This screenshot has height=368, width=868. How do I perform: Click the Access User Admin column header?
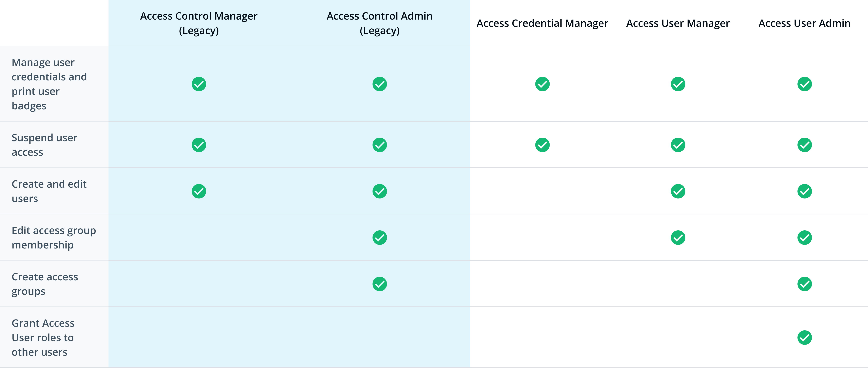point(804,23)
